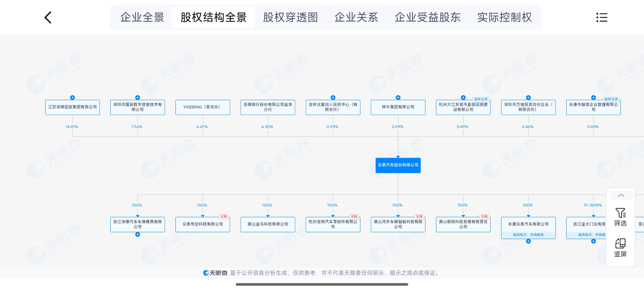Expand plus above 吉林众富同人投资中心
This screenshot has width=644, height=290.
(x=333, y=97)
